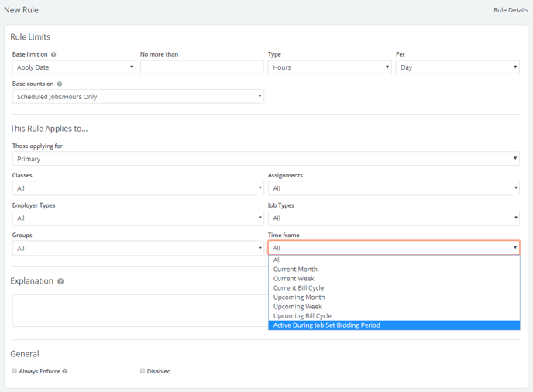Choose Upcoming Bill Cycle option

click(302, 316)
